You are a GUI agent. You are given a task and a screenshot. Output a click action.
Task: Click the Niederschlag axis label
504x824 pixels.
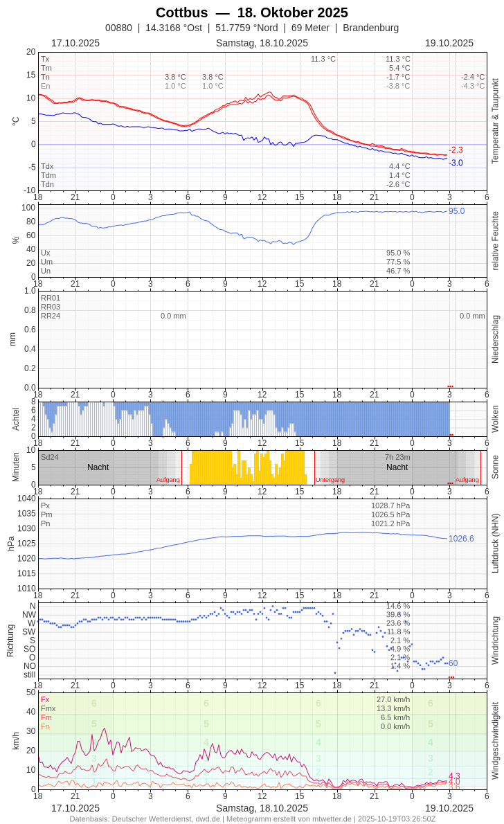tap(495, 339)
